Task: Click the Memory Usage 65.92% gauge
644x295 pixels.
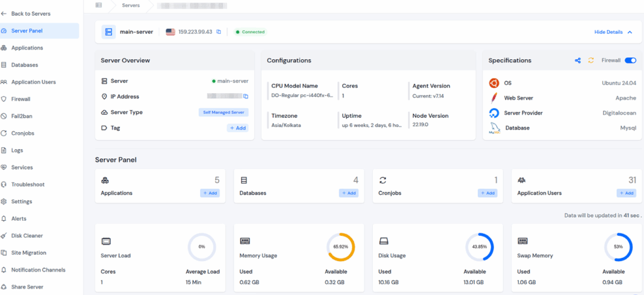Action: point(340,247)
